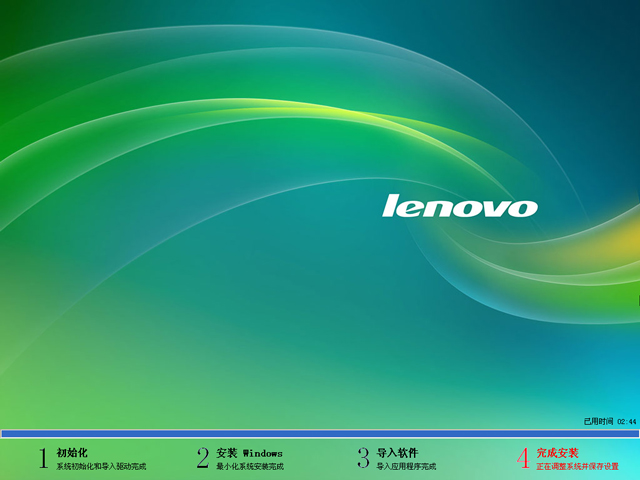Select the large step number 1
640x480 pixels.
click(43, 458)
